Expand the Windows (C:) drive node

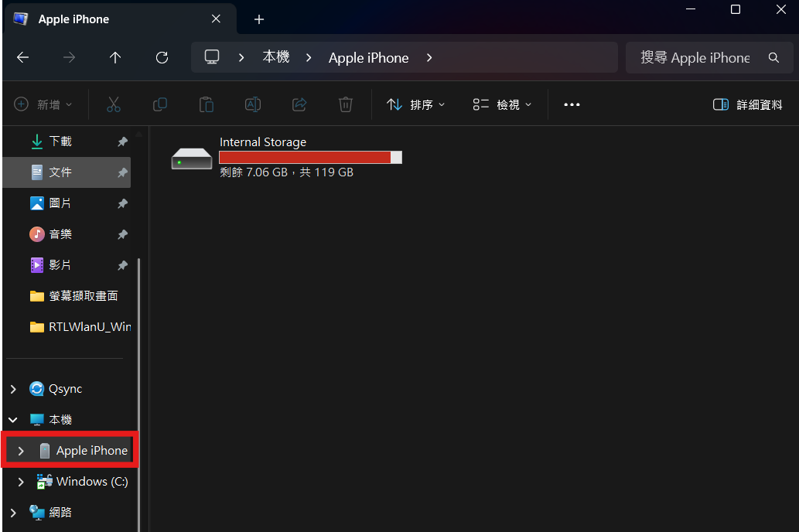(x=21, y=482)
